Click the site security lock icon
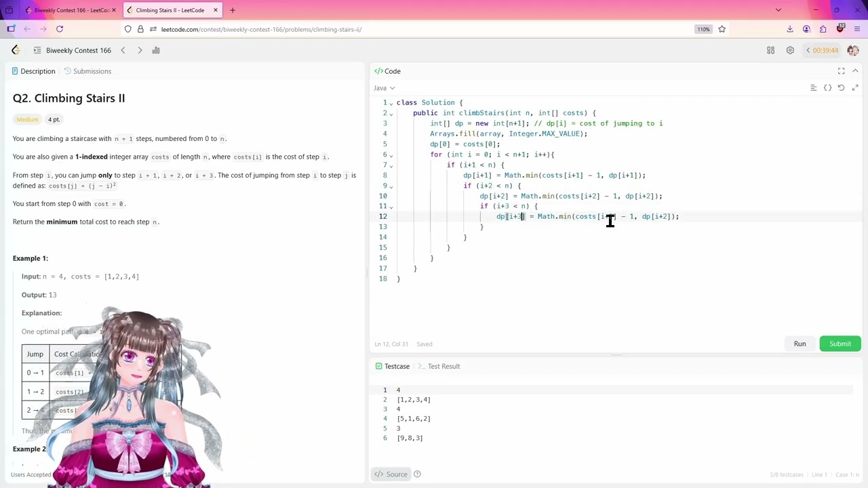Viewport: 868px width, 488px height. pos(140,29)
